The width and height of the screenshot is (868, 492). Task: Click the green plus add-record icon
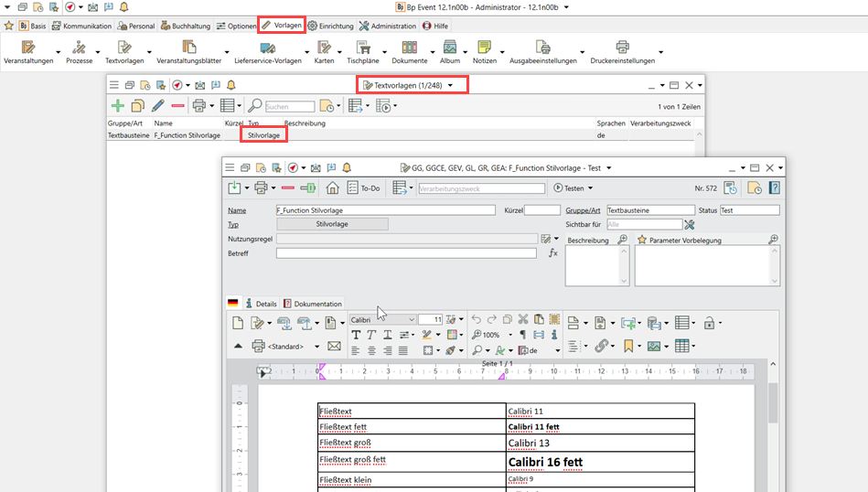(x=116, y=106)
